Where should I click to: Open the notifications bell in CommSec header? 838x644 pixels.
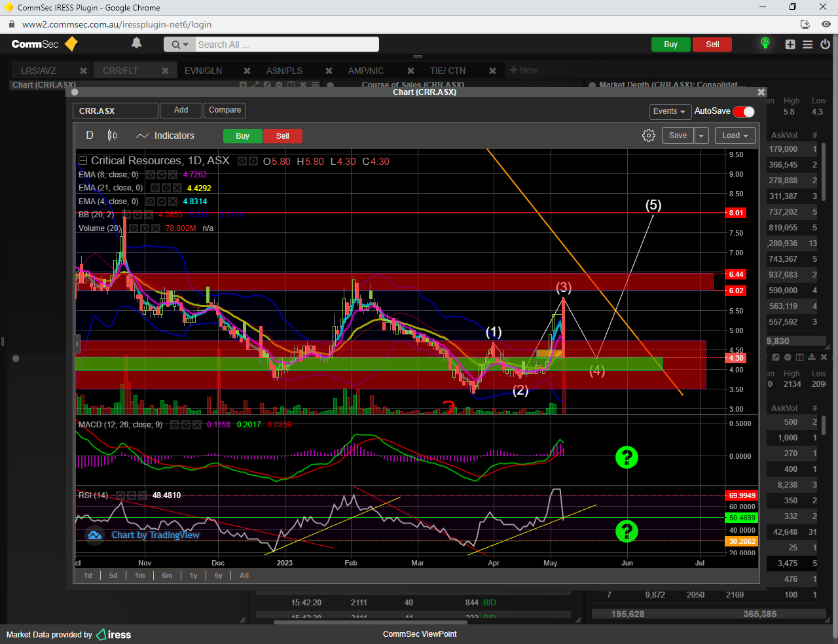point(136,43)
